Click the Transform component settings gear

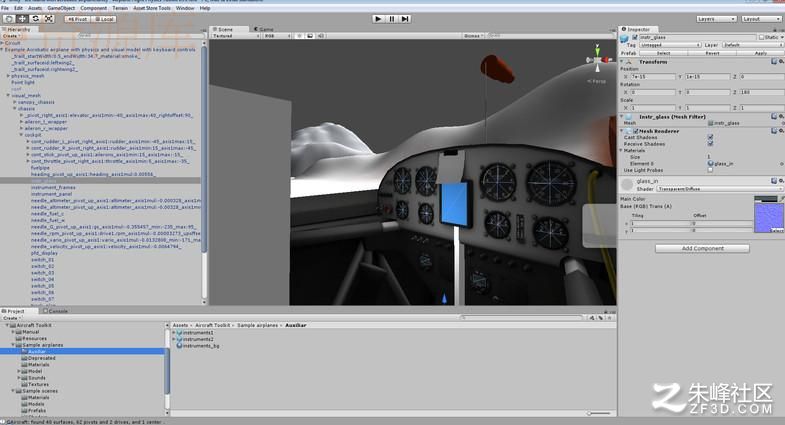(781, 62)
